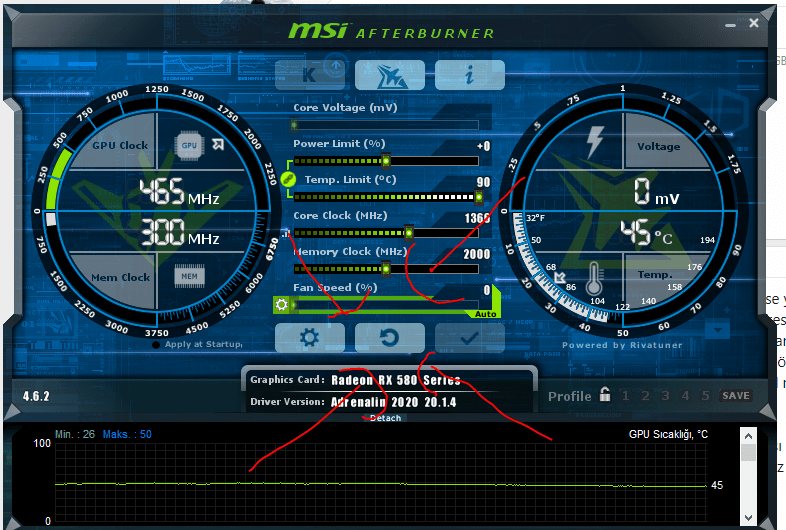Select profile slot 3

(665, 396)
